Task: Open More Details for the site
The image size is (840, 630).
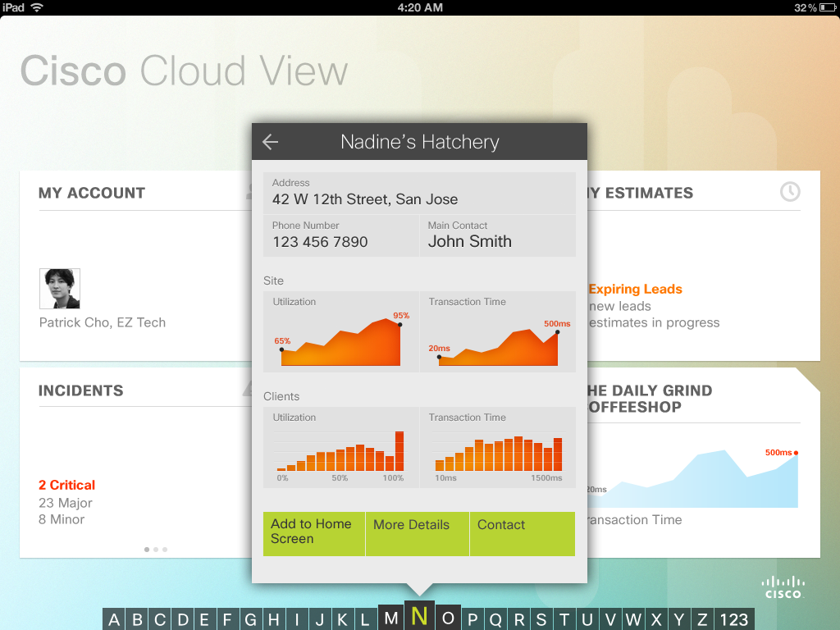Action: point(418,533)
